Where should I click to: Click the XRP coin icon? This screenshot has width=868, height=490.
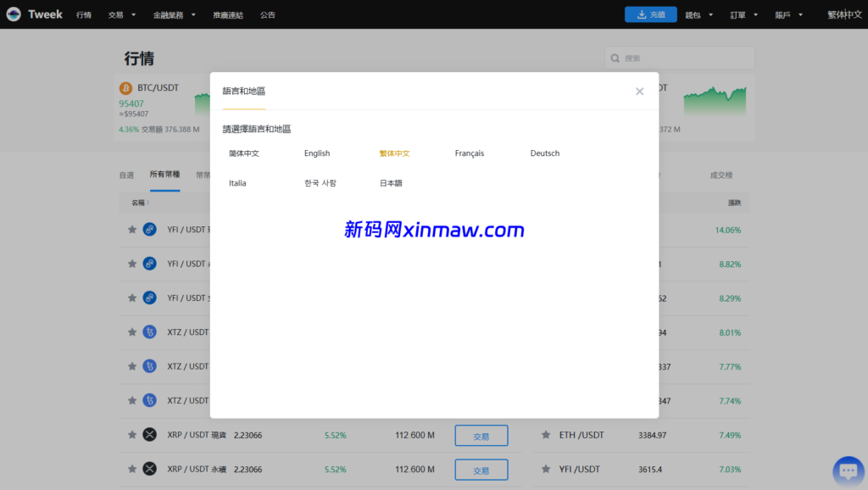click(x=149, y=434)
